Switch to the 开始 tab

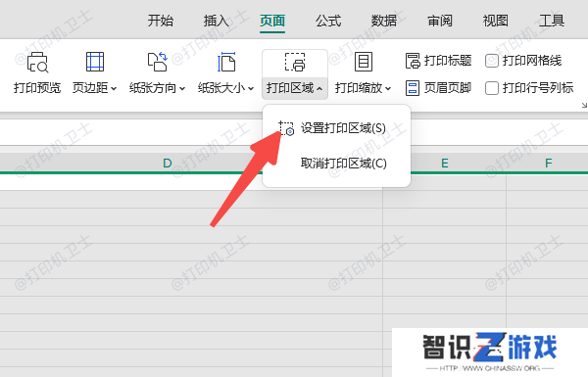point(161,21)
